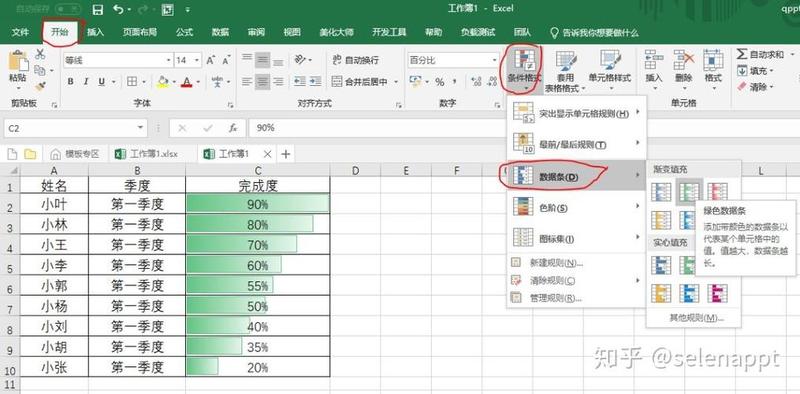Click the yellow Fill Color bucket
This screenshot has height=394, width=800.
[163, 82]
